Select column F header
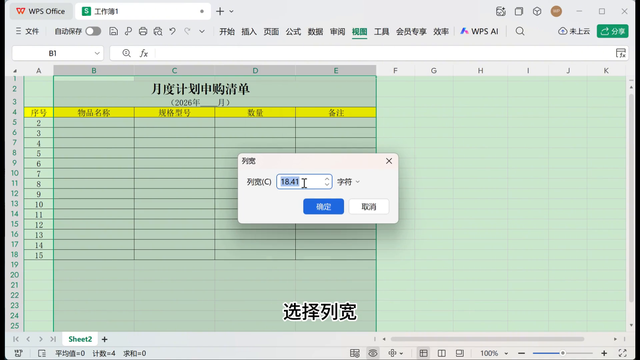640x360 pixels. (395, 71)
